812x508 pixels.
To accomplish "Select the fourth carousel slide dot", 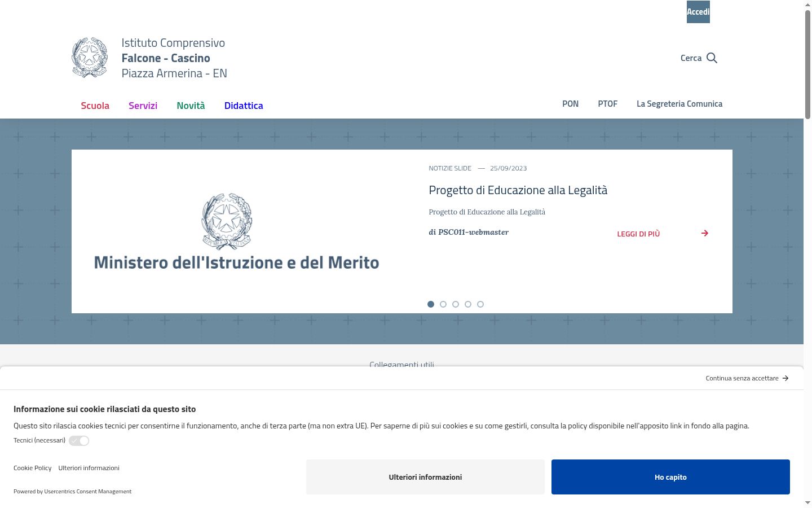I will [x=468, y=304].
